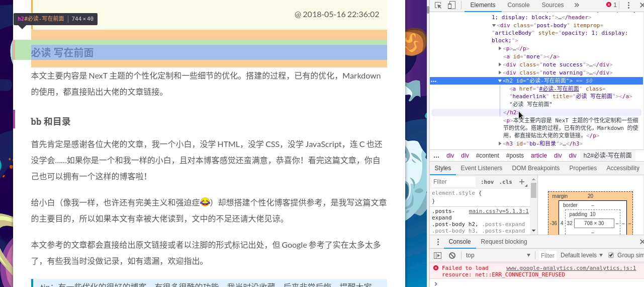Screen dimensions: 644x287
Task: Click the margin-left value -36 in box model
Action: [554, 224]
